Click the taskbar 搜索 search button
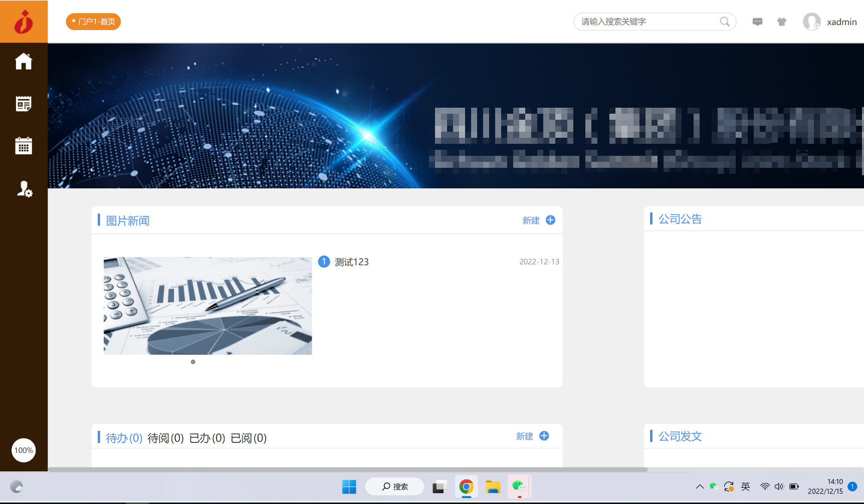 395,486
